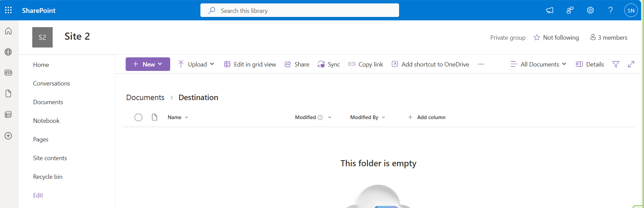The width and height of the screenshot is (644, 208).
Task: Open the Details pane
Action: pyautogui.click(x=590, y=64)
